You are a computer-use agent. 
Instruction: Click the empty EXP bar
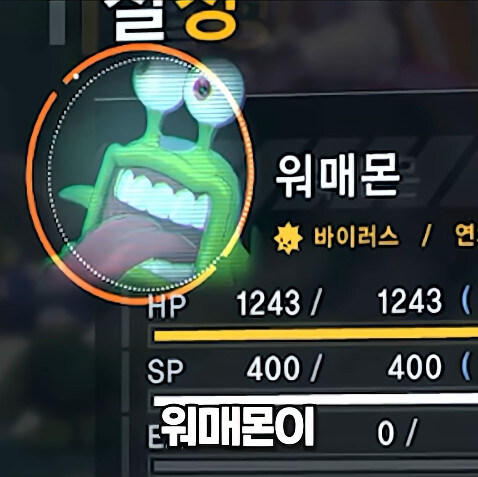[x=316, y=465]
